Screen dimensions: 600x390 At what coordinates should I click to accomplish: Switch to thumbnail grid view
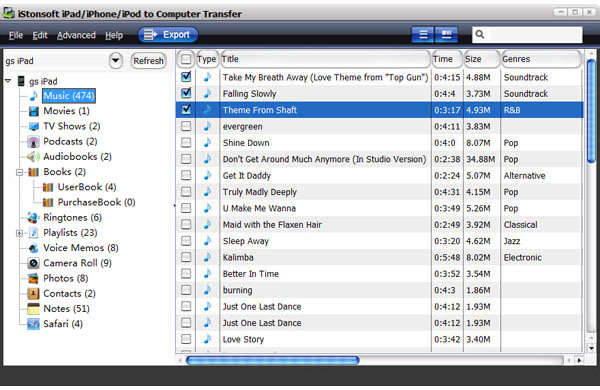446,35
